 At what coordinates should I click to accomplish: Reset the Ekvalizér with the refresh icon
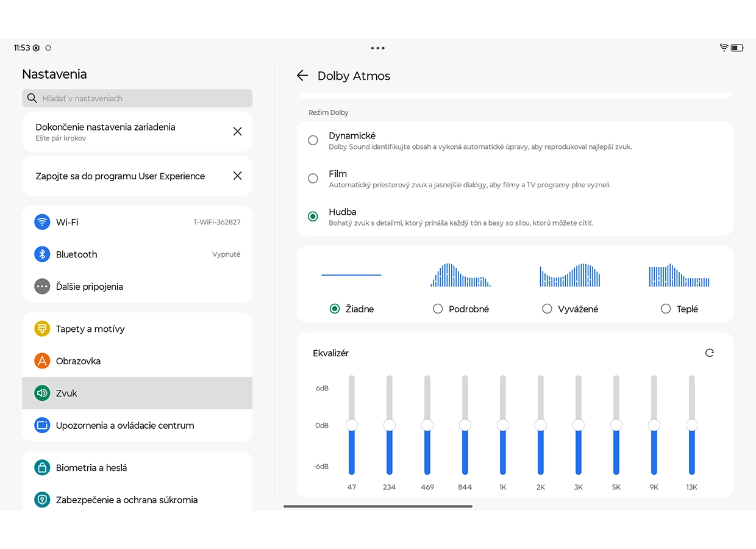(709, 353)
